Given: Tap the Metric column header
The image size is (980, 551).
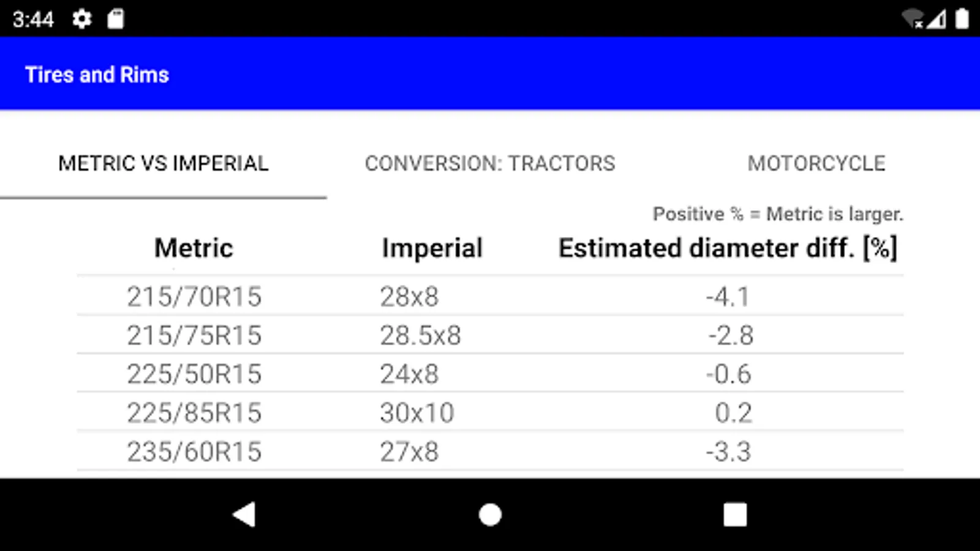Looking at the screenshot, I should pos(194,249).
